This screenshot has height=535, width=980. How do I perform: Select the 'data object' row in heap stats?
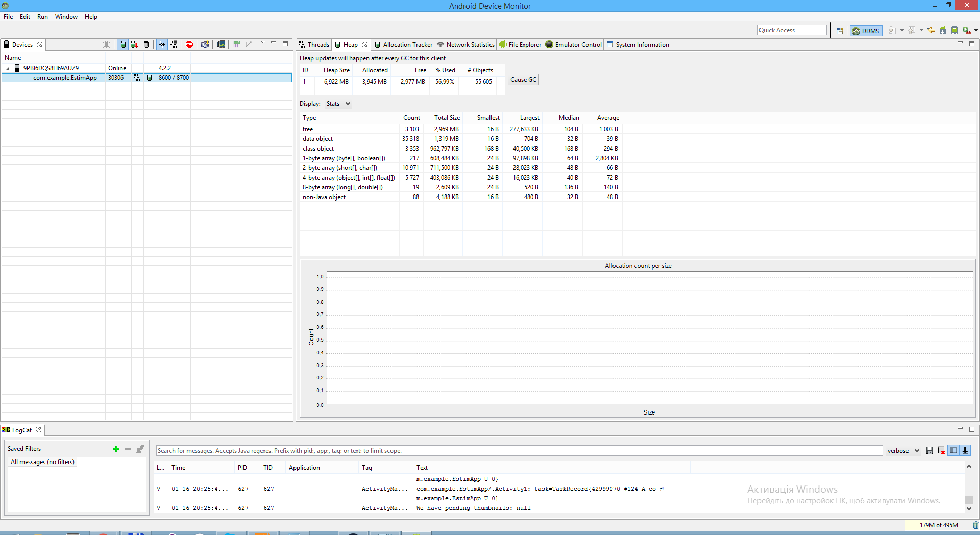tap(461, 139)
